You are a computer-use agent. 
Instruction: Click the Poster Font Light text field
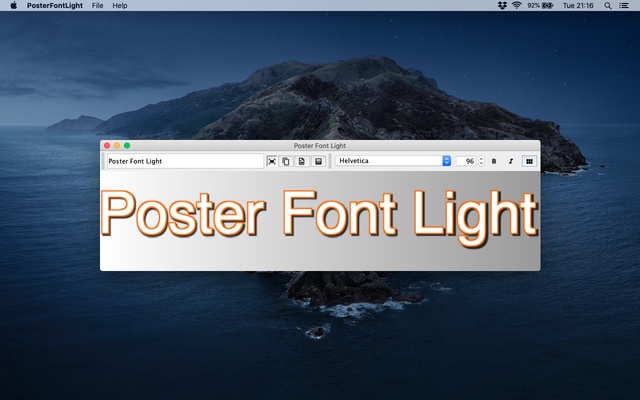[185, 161]
